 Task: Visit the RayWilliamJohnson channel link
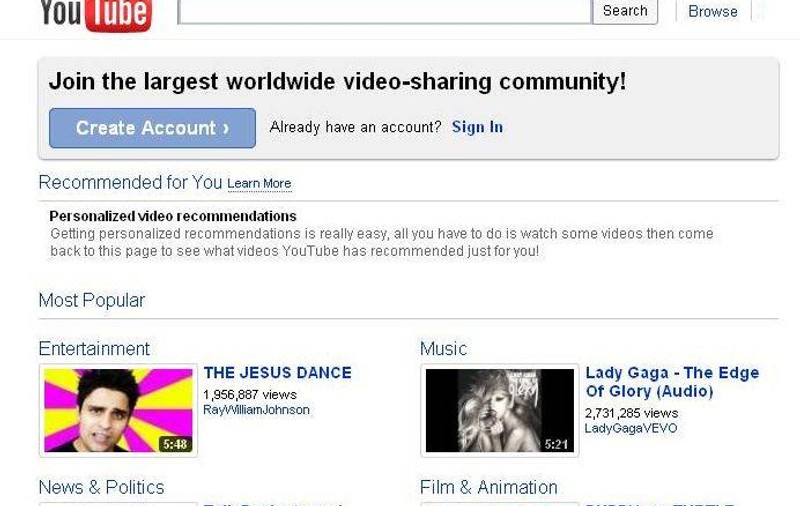coord(256,410)
